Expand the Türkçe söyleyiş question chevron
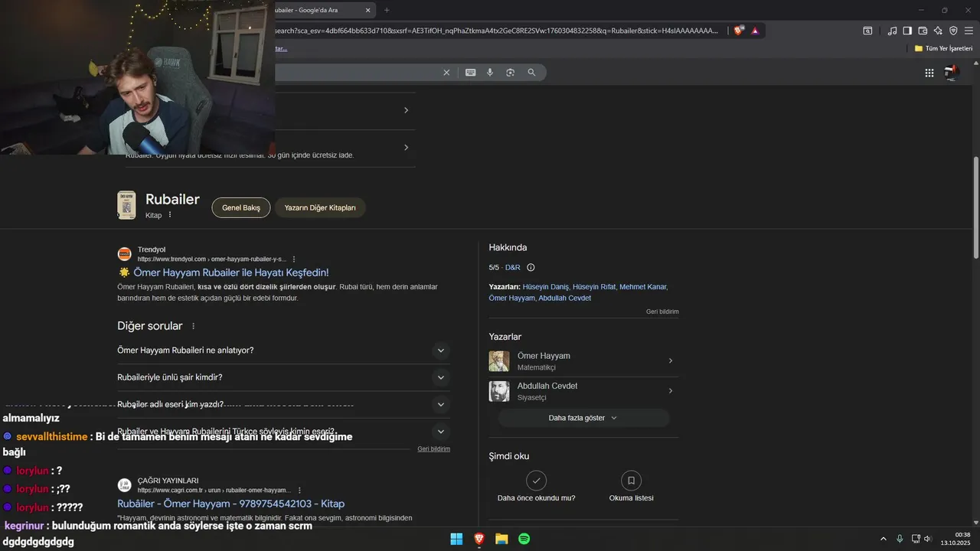The height and width of the screenshot is (551, 980). (x=440, y=431)
